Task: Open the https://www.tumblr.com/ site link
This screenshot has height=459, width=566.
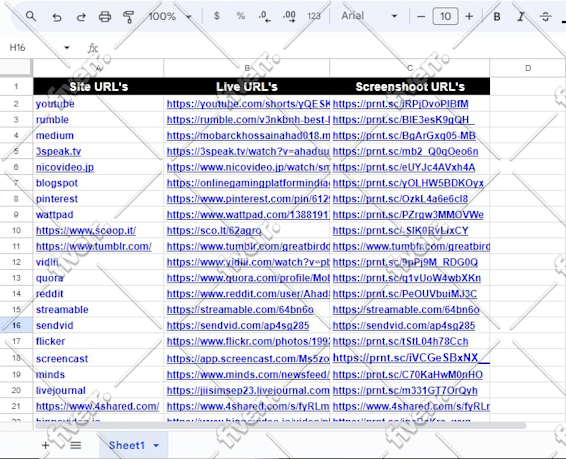Action: [x=93, y=246]
